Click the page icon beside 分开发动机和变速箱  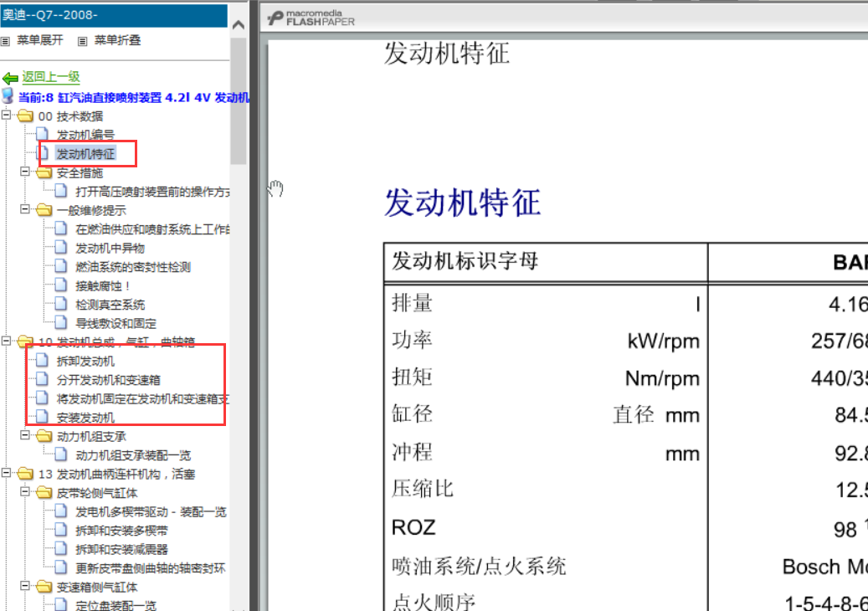(x=42, y=378)
